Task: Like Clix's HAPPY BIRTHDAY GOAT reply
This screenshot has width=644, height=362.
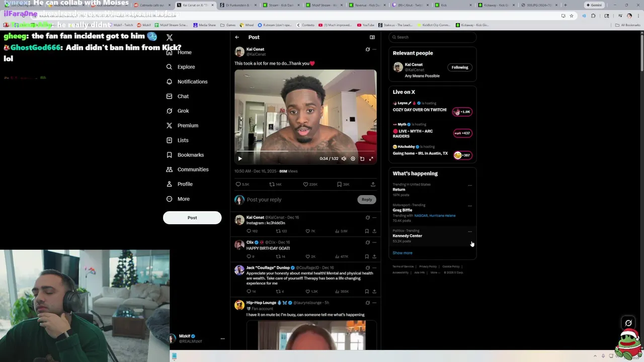Action: pos(308,256)
